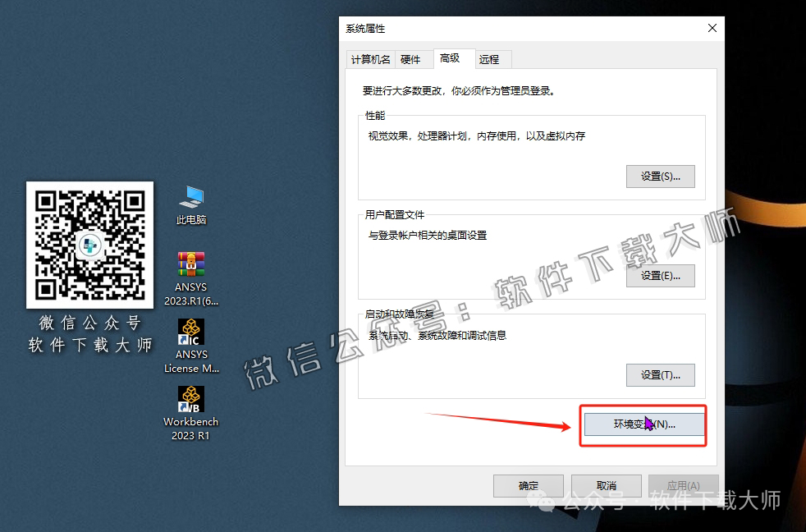Switch to the 硬件 tab

click(x=414, y=59)
